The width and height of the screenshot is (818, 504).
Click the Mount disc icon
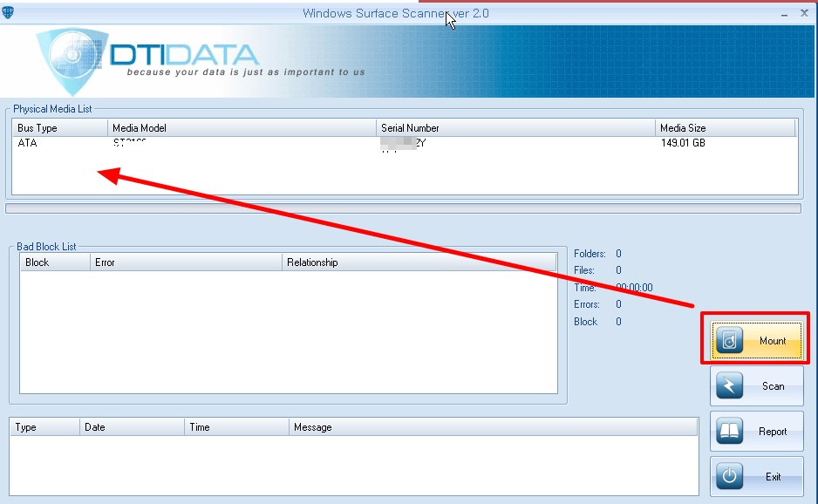coord(730,341)
